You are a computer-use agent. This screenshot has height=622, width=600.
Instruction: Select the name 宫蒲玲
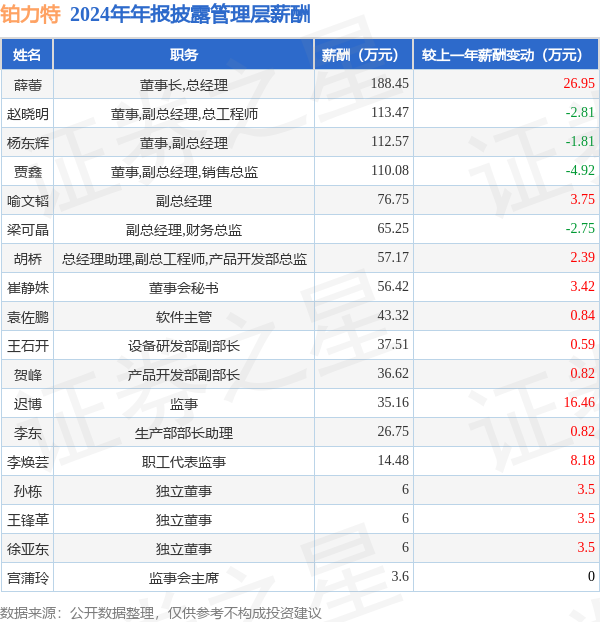coord(27,578)
